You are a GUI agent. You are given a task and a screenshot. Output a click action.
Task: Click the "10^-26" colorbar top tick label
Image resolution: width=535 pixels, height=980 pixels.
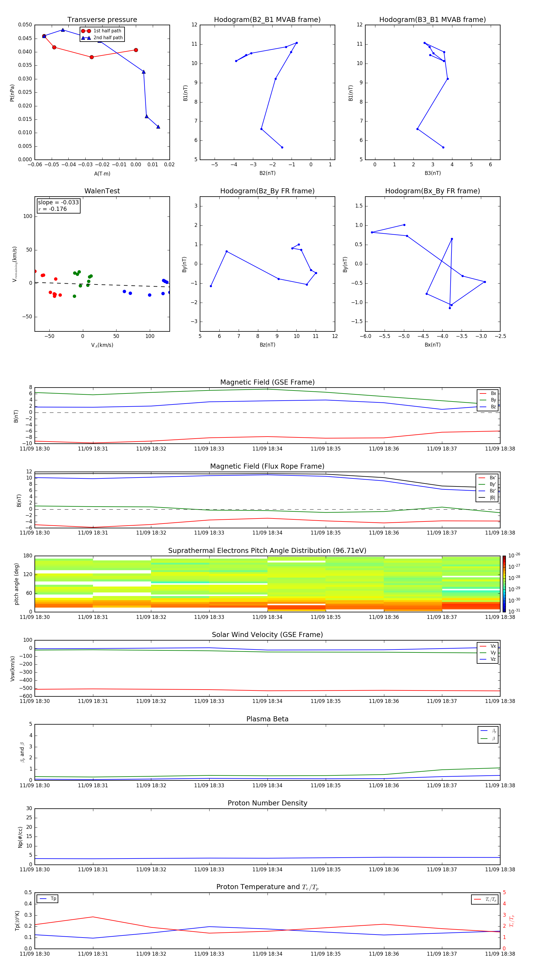514,555
